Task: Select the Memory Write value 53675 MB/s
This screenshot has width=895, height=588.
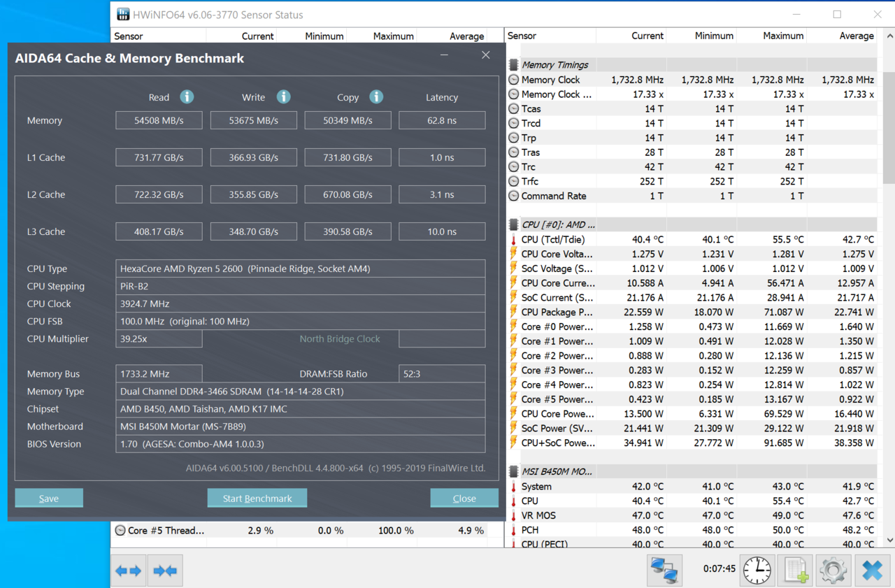Action: 253,120
